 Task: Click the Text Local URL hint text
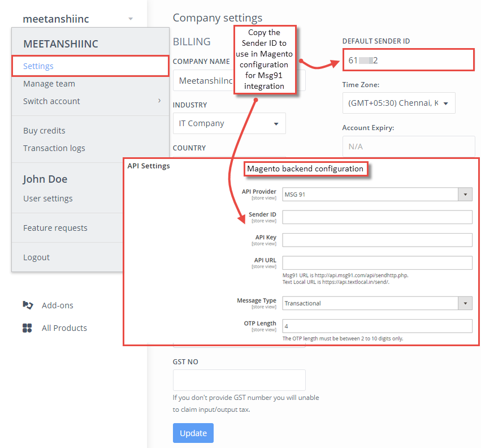pos(336,282)
